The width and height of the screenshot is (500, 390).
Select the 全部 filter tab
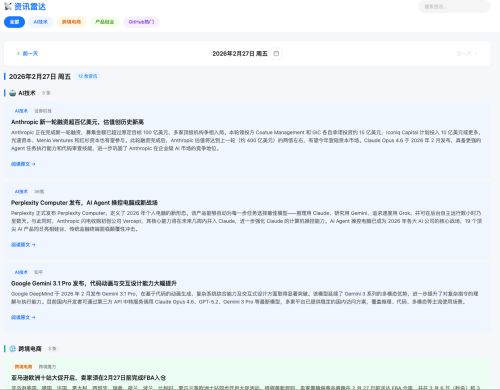pyautogui.click(x=14, y=22)
